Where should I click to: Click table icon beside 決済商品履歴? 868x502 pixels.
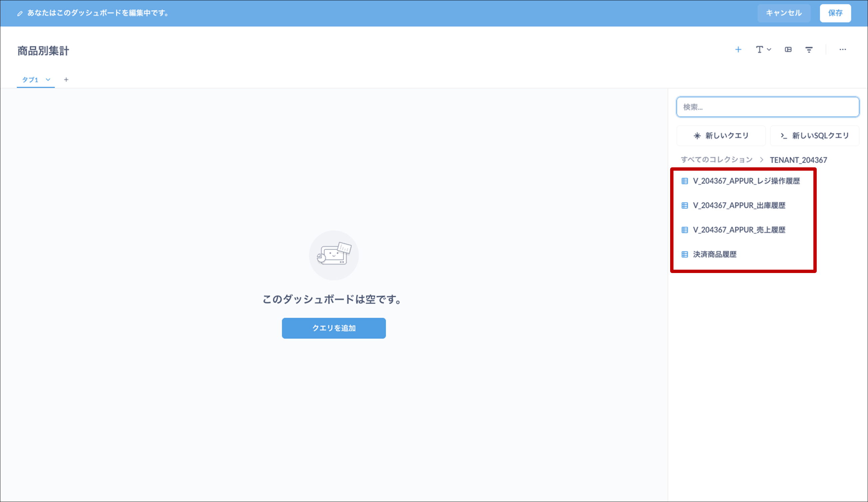pyautogui.click(x=685, y=254)
